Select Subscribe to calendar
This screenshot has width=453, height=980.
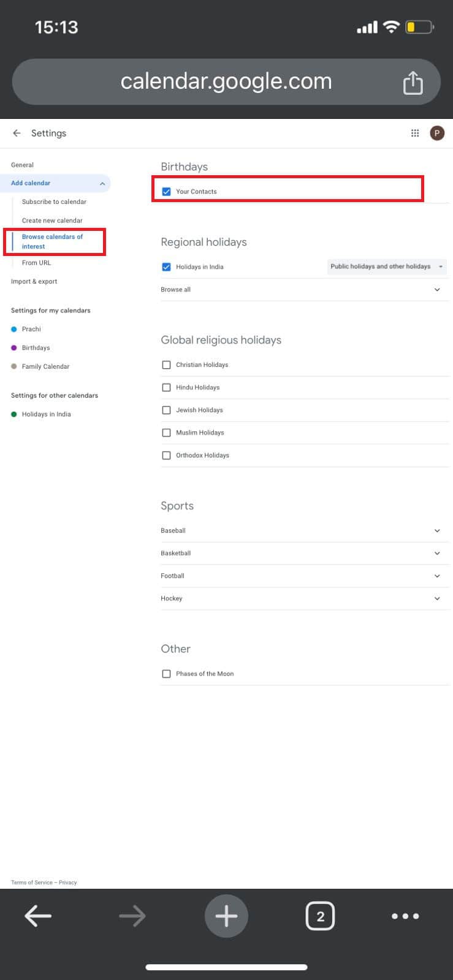click(x=54, y=202)
